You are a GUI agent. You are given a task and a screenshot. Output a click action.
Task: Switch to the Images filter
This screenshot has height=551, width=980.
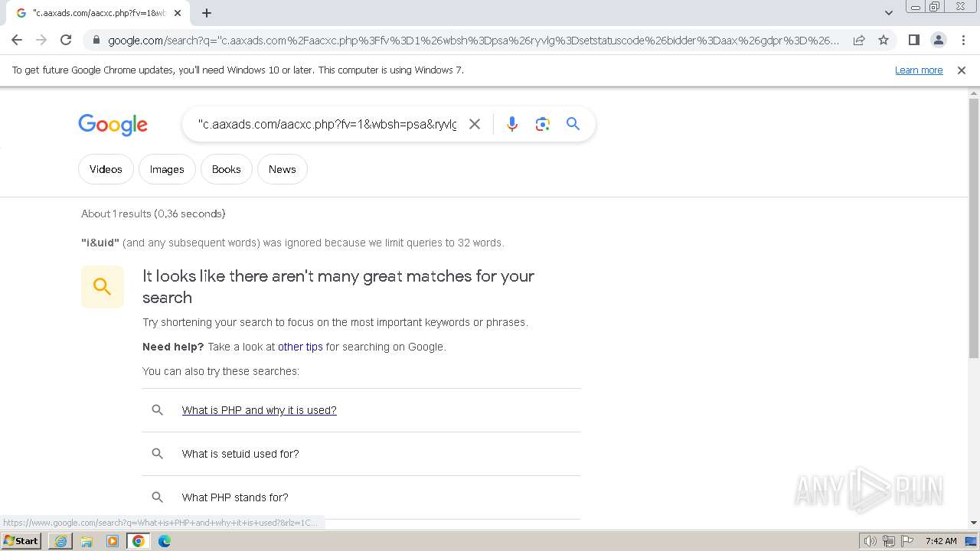click(167, 169)
